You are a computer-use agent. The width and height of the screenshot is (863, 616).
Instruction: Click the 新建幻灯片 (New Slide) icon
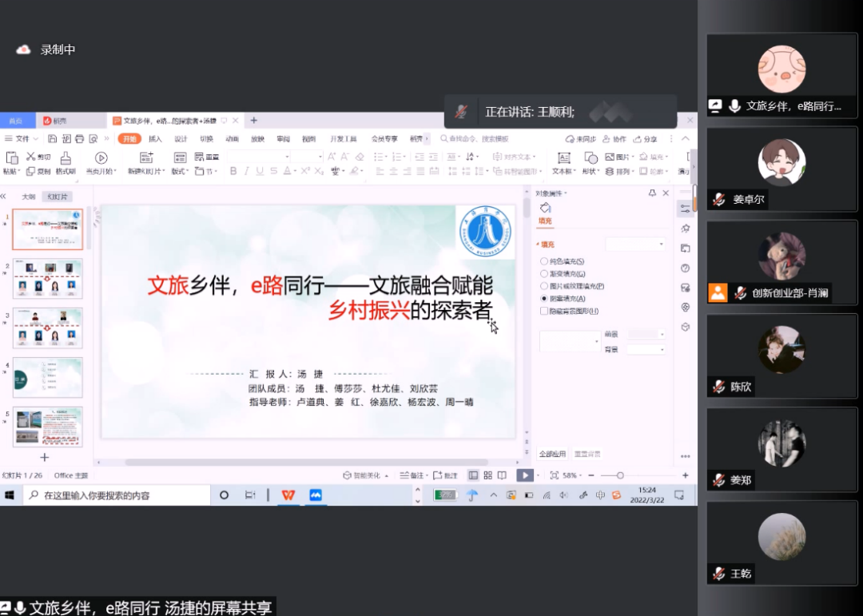(x=144, y=157)
